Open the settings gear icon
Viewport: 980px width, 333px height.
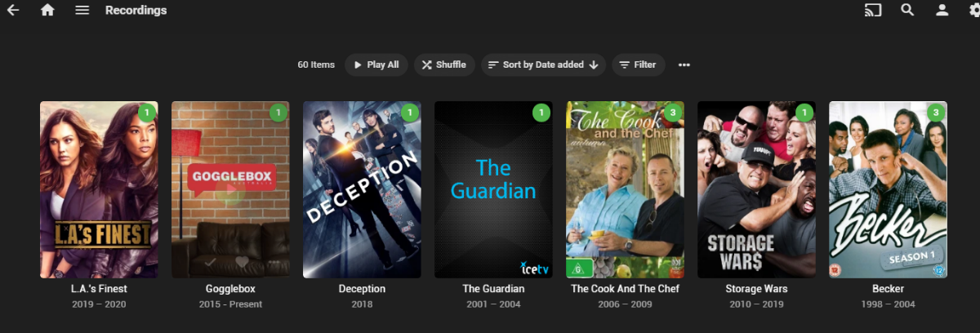[x=973, y=11]
